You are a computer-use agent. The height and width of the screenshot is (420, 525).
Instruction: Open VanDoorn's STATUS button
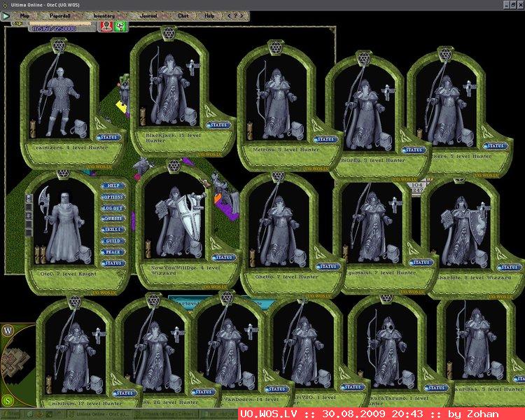point(276,389)
